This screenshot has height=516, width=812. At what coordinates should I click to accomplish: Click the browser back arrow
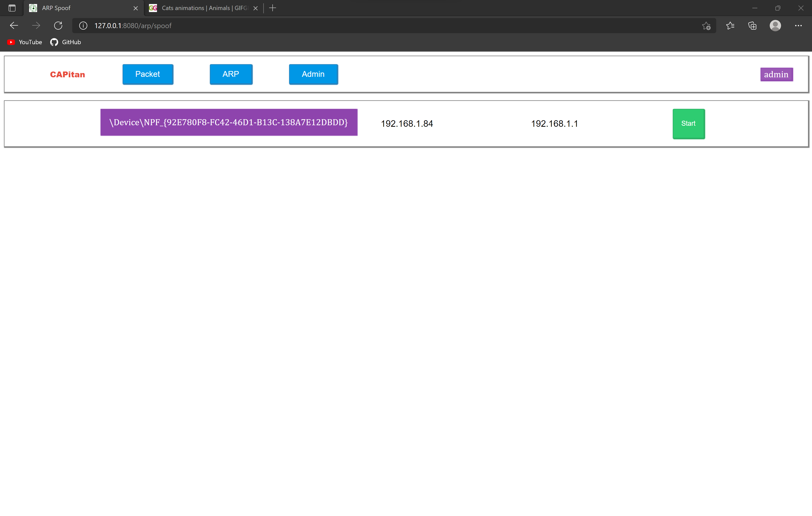(14, 26)
